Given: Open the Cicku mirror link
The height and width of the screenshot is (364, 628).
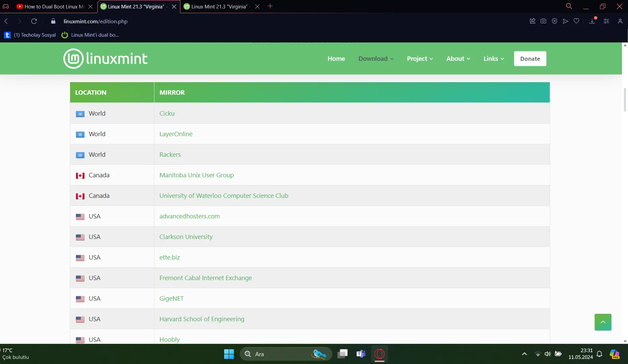Looking at the screenshot, I should [167, 113].
